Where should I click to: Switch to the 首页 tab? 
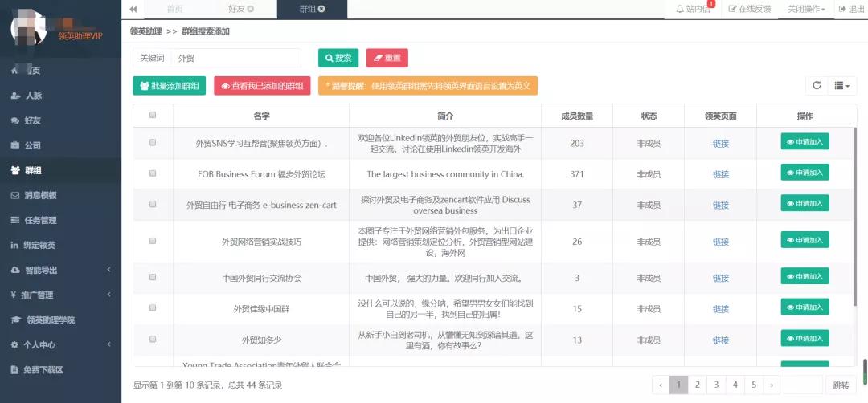click(175, 9)
